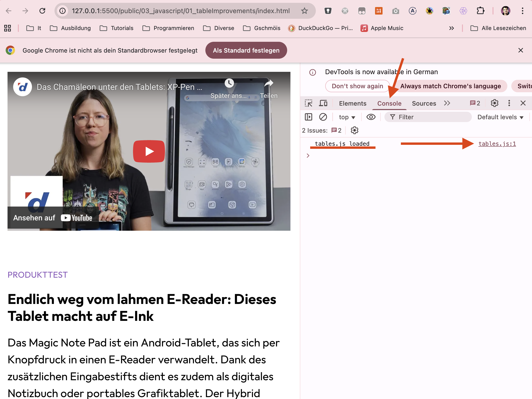
Task: Switch to the Elements tab
Action: [x=352, y=104]
